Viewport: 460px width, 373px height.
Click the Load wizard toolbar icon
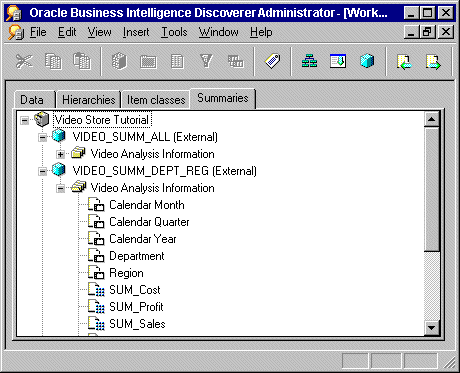tap(338, 61)
